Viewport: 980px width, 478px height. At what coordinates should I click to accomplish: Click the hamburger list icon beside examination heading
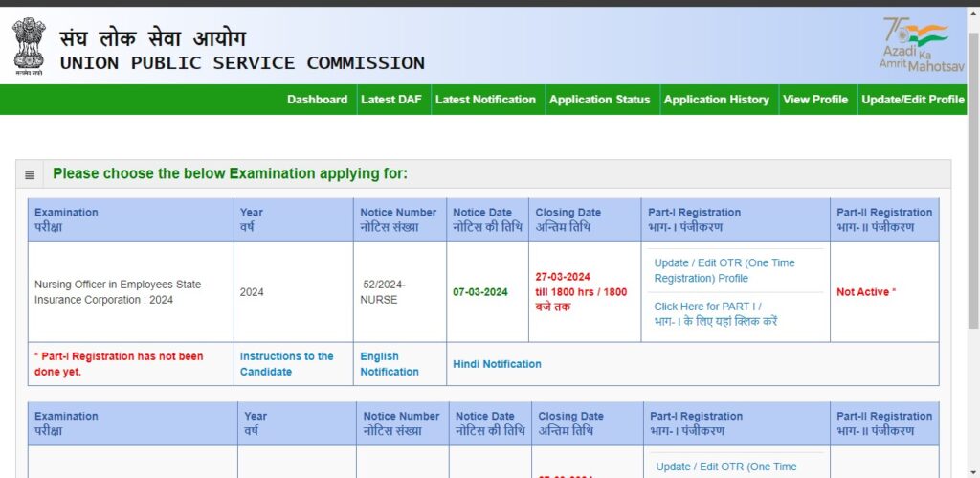click(x=30, y=174)
